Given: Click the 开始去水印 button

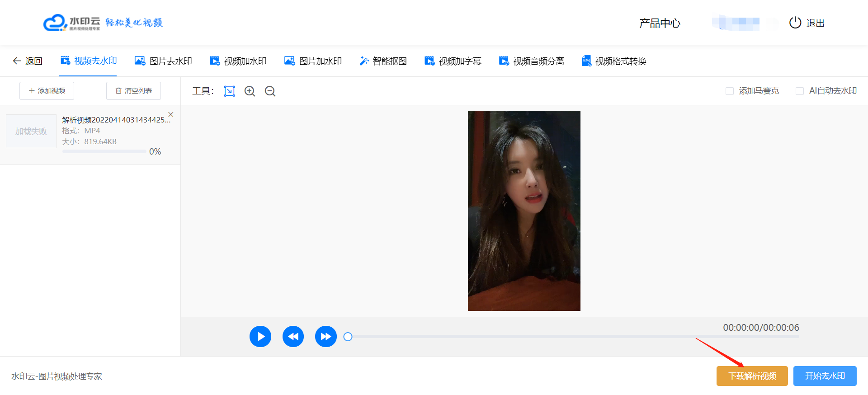Looking at the screenshot, I should [x=825, y=376].
